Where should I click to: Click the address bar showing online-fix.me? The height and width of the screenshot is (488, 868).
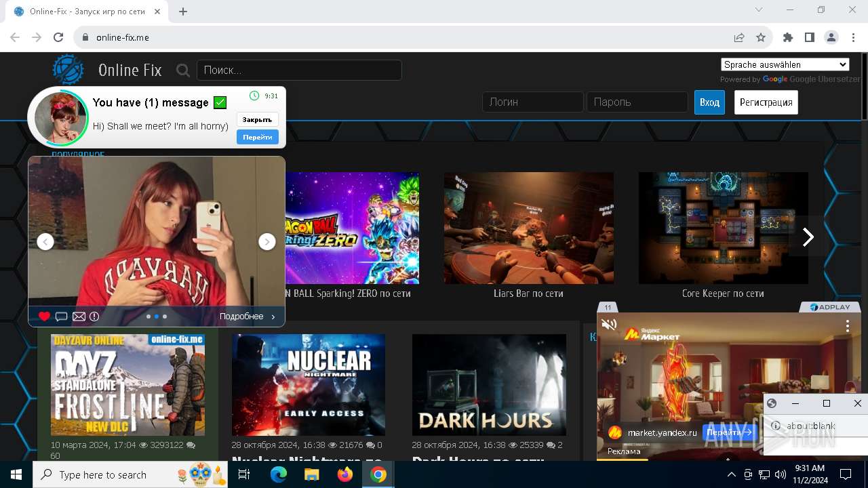(407, 37)
